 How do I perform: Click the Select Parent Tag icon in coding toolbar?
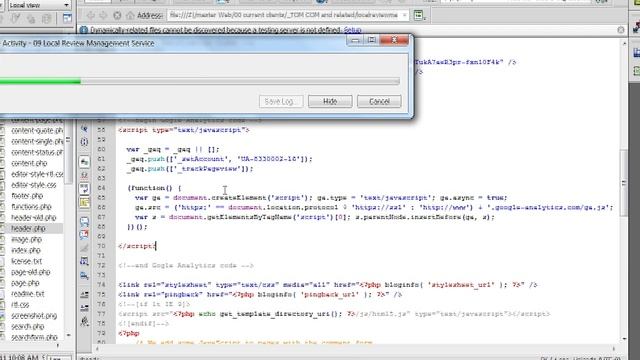(84, 129)
